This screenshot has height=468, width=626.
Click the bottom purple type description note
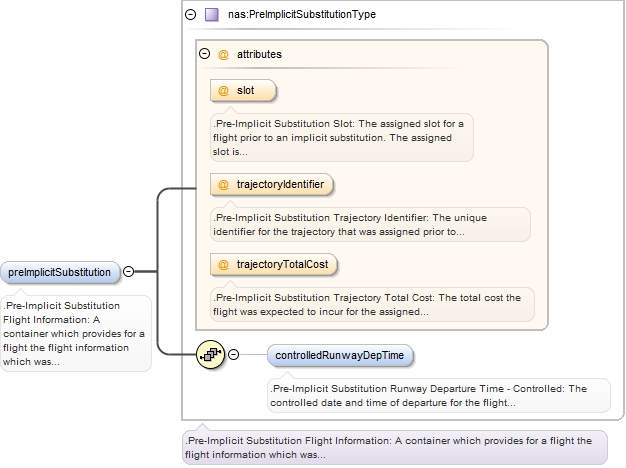point(394,447)
